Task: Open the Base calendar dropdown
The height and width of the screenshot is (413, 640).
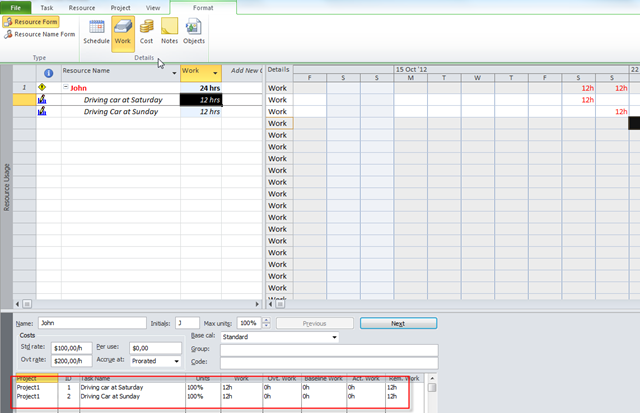Action: pos(334,338)
